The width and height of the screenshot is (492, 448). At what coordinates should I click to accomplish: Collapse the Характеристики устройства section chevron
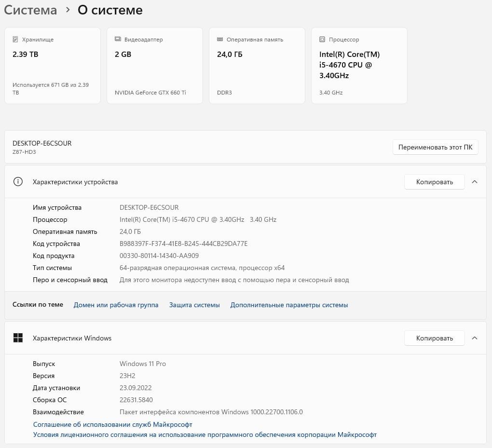[x=475, y=182]
